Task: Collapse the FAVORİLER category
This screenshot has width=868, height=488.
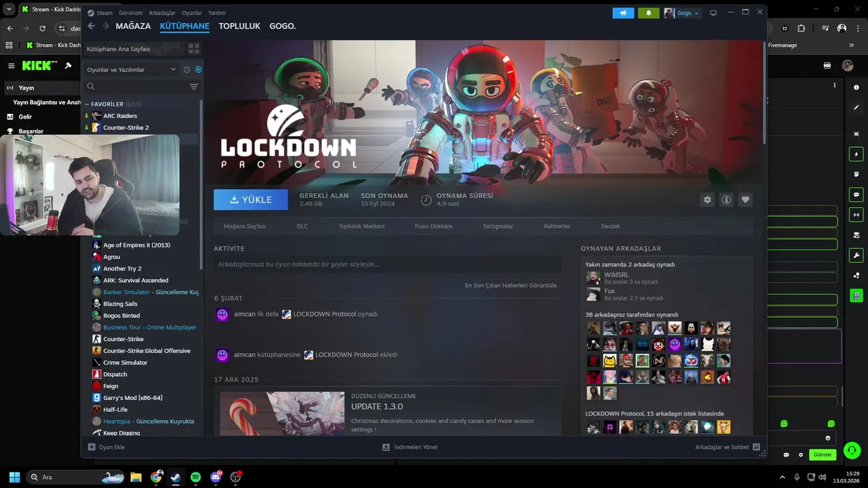Action: tap(87, 104)
